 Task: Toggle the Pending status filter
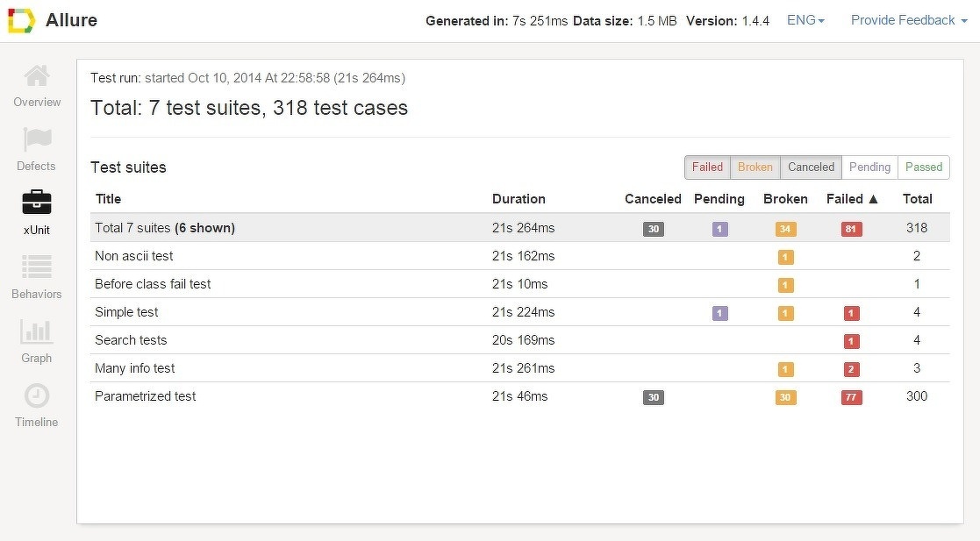869,167
